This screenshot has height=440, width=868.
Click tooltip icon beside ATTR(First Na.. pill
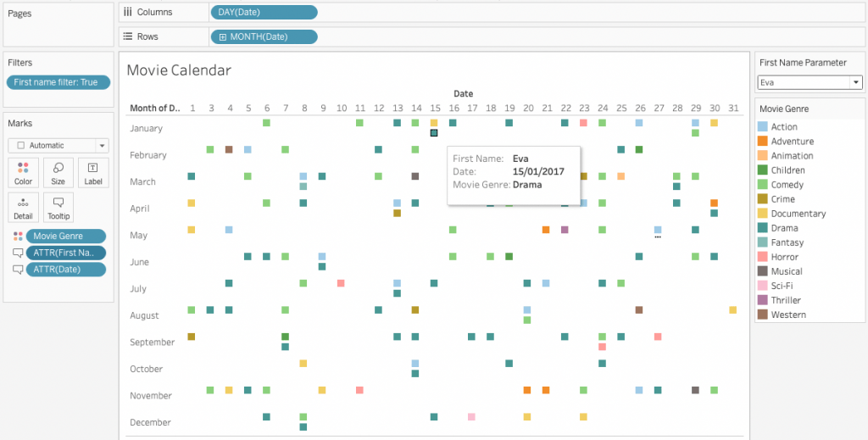(18, 253)
